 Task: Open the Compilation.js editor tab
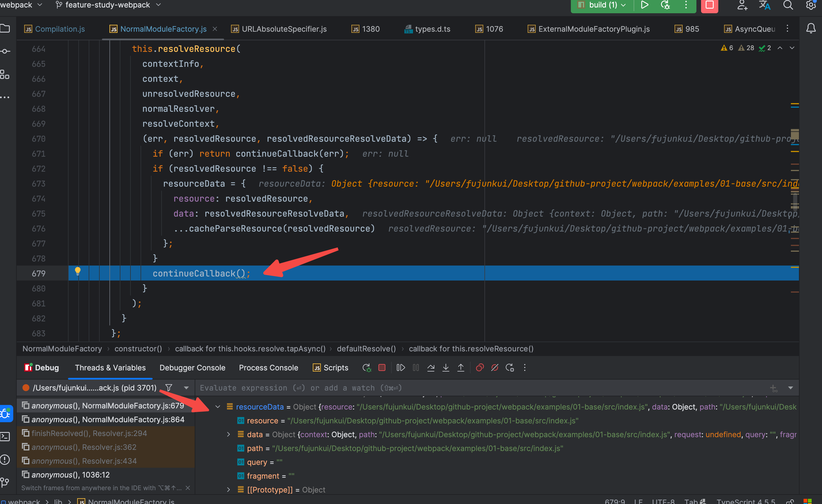pos(60,29)
